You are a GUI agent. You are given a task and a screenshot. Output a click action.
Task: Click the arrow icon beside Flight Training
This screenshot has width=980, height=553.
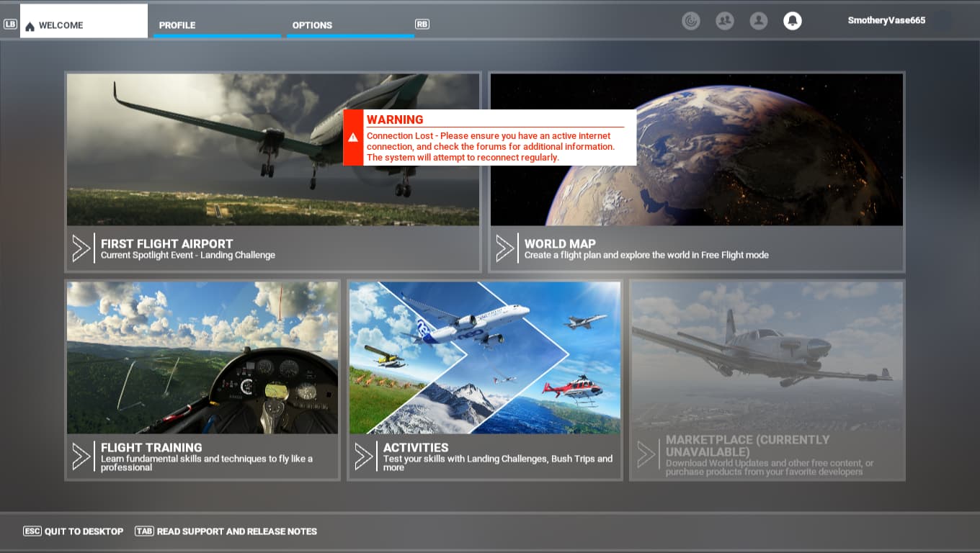coord(81,457)
